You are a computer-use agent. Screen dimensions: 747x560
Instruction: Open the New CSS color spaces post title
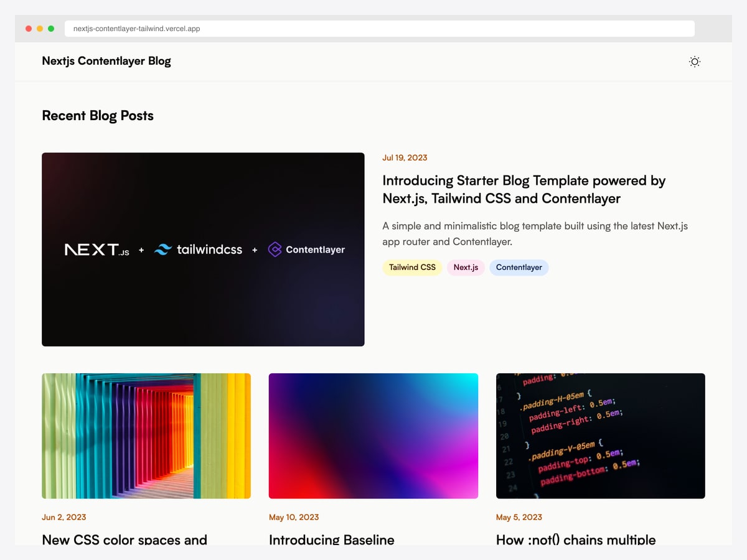pyautogui.click(x=125, y=539)
